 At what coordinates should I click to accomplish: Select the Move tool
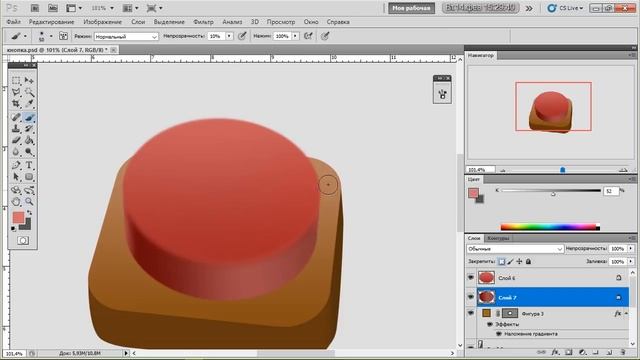pyautogui.click(x=29, y=80)
